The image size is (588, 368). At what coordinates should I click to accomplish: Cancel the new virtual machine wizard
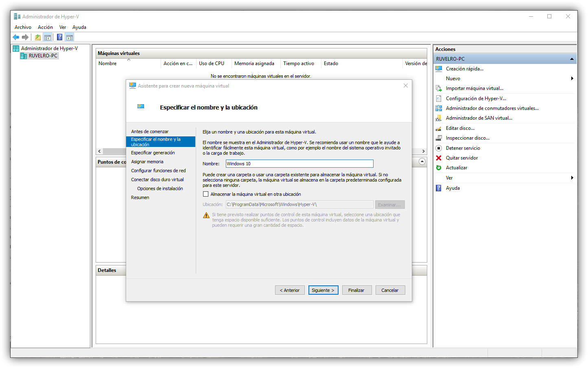(390, 290)
